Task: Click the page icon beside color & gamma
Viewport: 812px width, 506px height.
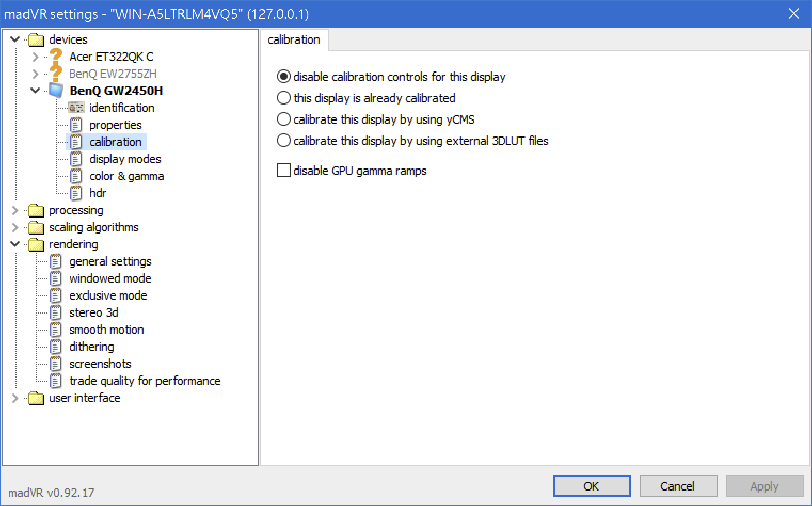Action: click(x=76, y=176)
